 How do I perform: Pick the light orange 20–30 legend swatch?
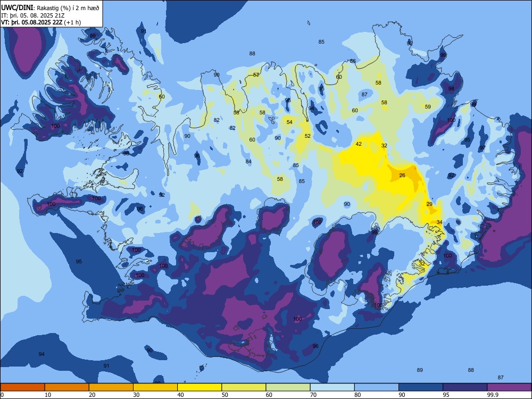[x=111, y=387]
